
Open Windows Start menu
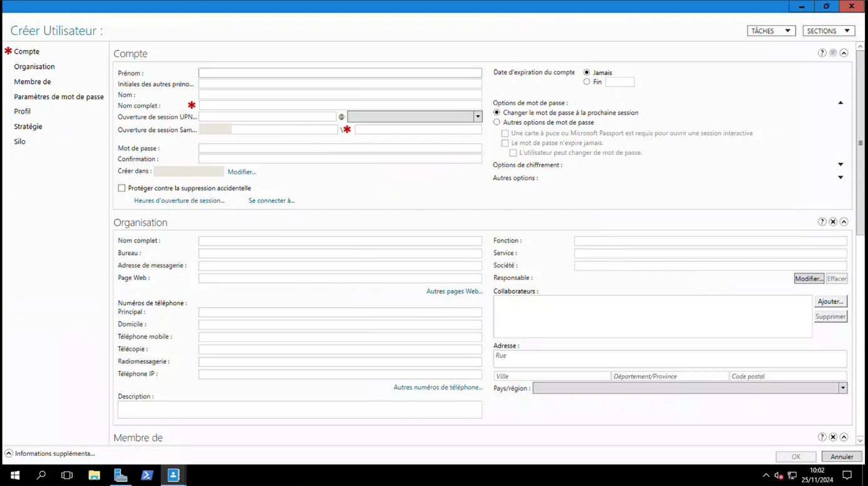coord(15,475)
